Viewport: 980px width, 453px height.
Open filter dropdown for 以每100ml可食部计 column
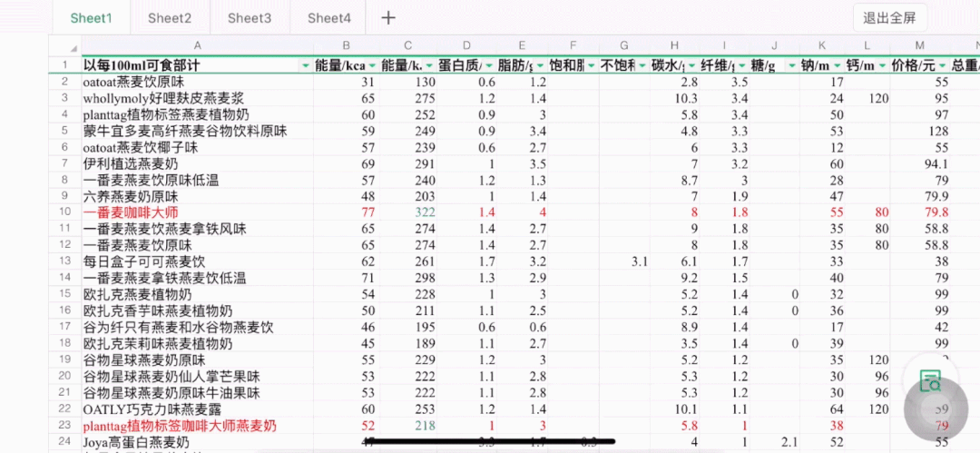305,65
